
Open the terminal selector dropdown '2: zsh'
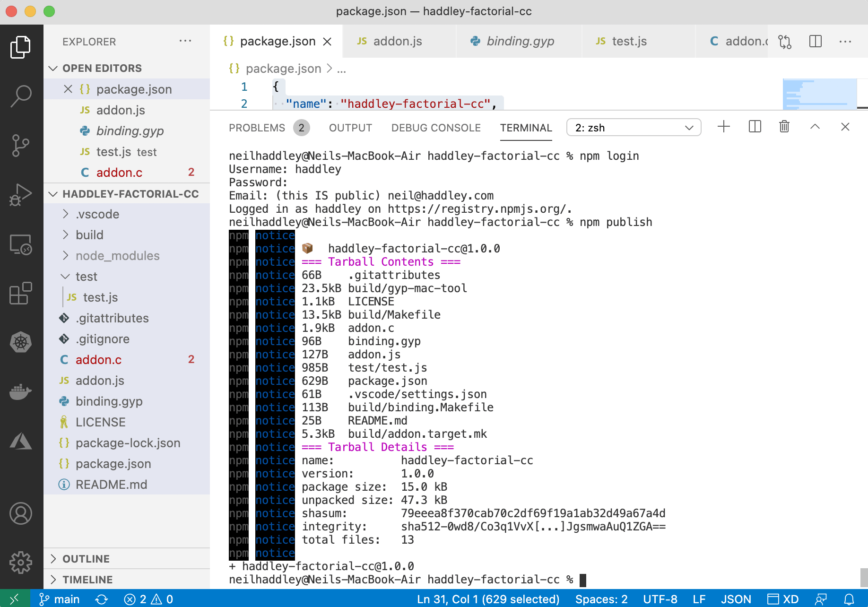click(634, 128)
